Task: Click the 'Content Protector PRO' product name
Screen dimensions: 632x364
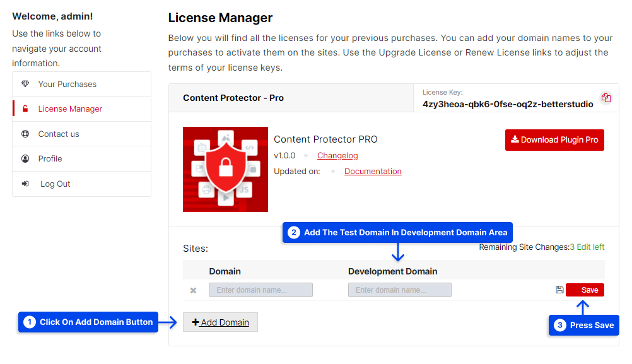Action: (x=325, y=139)
